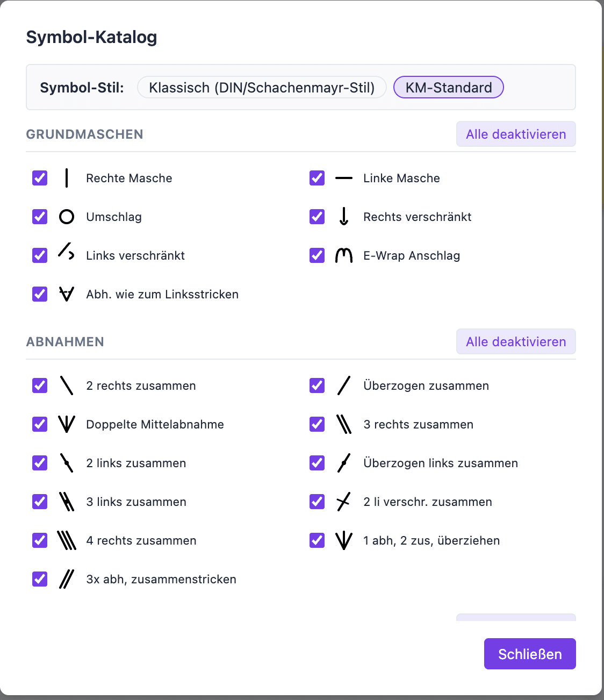This screenshot has height=700, width=604.
Task: Click the Rechts verschränkt arrow symbol
Action: [x=344, y=217]
